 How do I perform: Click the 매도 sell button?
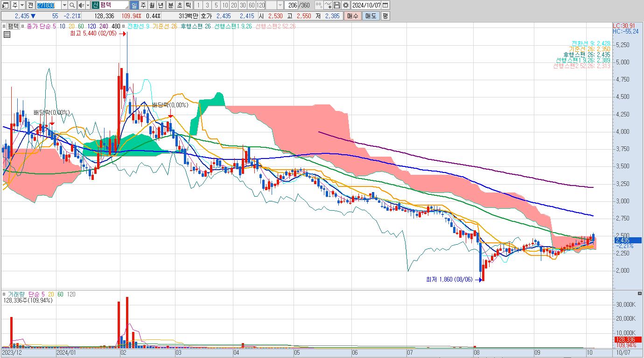[x=371, y=16]
